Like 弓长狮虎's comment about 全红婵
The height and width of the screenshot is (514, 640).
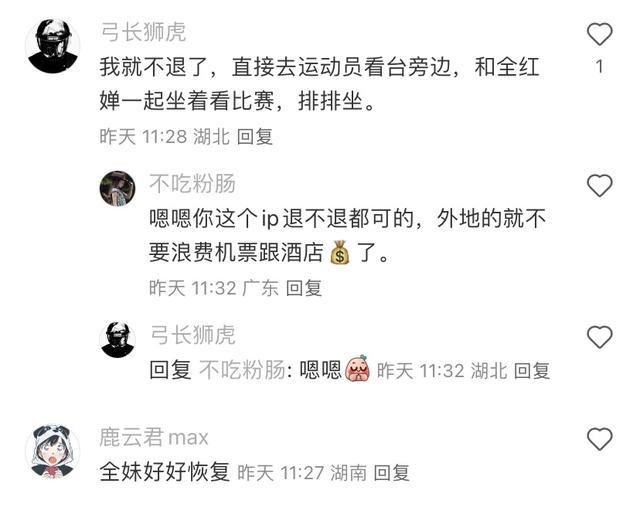[599, 34]
